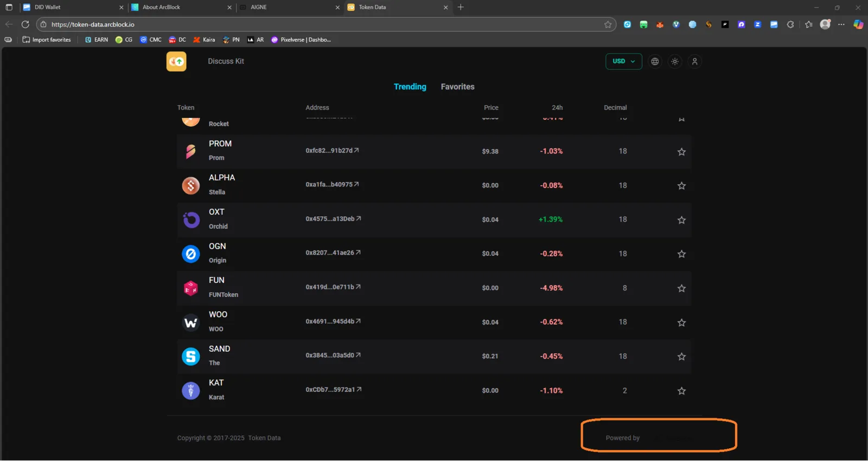This screenshot has height=465, width=868.
Task: Open the USD currency dropdown
Action: pyautogui.click(x=623, y=61)
